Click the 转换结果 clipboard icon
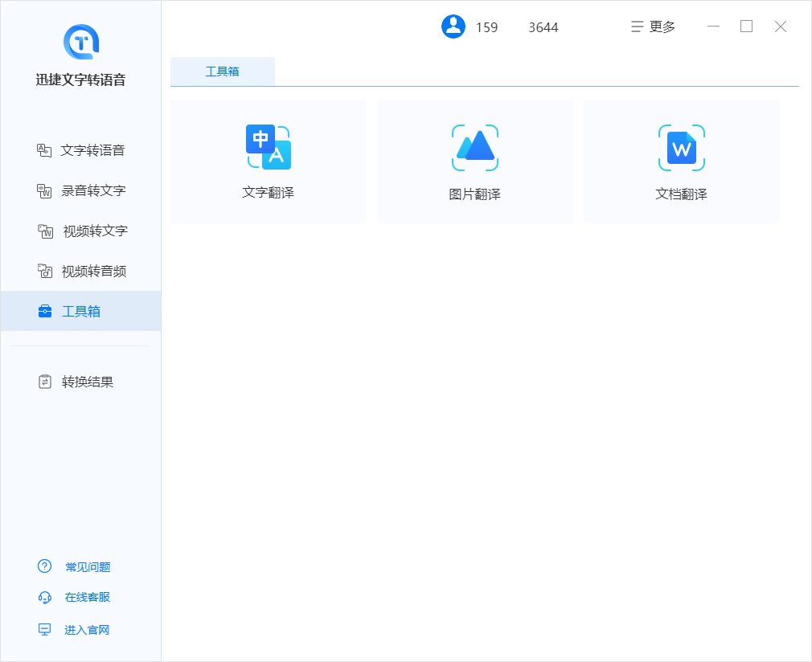 point(45,382)
